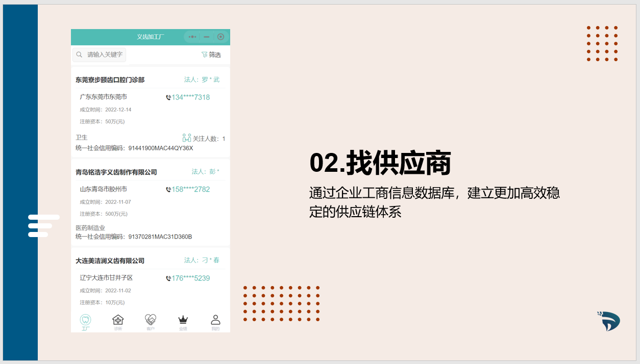
Task: Open the three-dot more menu
Action: pos(192,37)
